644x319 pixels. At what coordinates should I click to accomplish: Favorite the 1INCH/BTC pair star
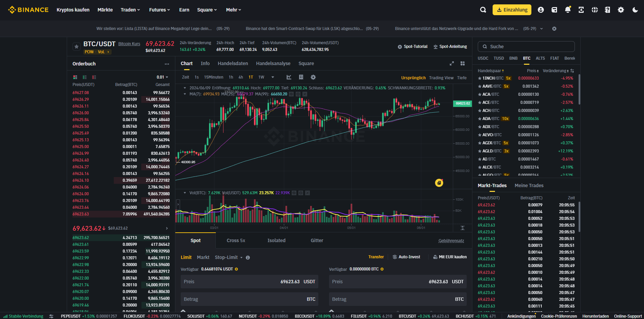click(x=479, y=78)
